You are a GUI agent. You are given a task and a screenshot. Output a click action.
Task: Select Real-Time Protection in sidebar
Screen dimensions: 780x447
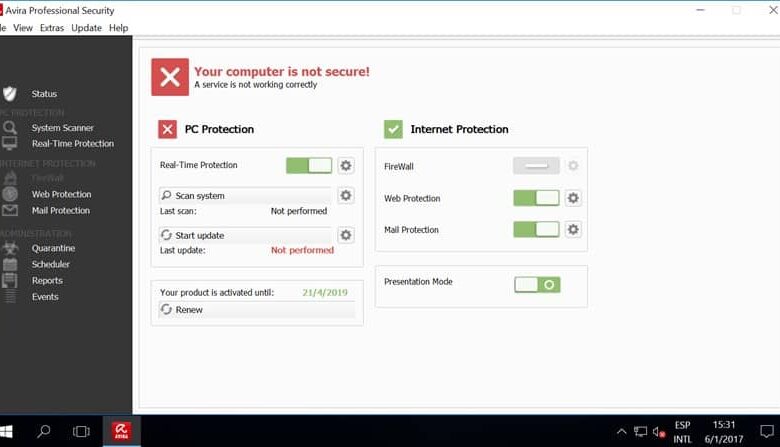click(x=73, y=143)
